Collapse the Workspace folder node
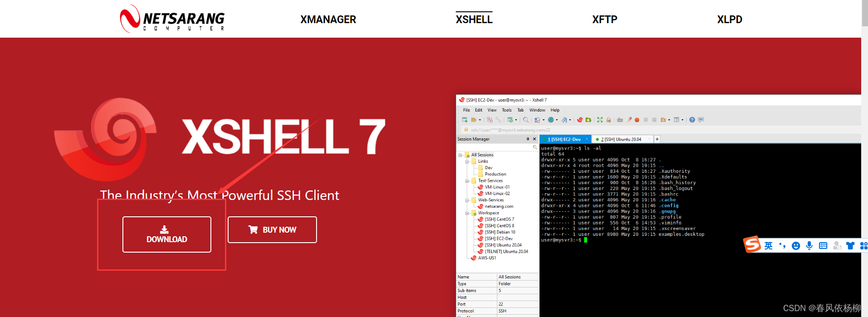 click(467, 213)
